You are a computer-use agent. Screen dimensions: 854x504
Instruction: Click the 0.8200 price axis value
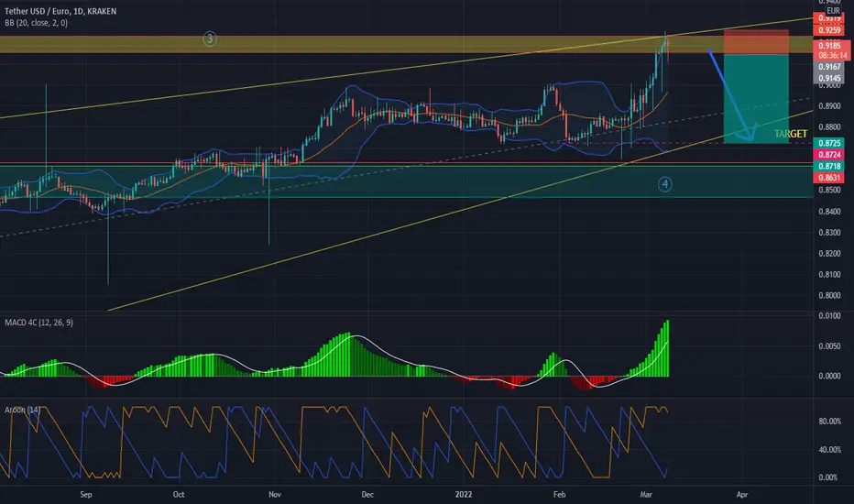coord(829,254)
